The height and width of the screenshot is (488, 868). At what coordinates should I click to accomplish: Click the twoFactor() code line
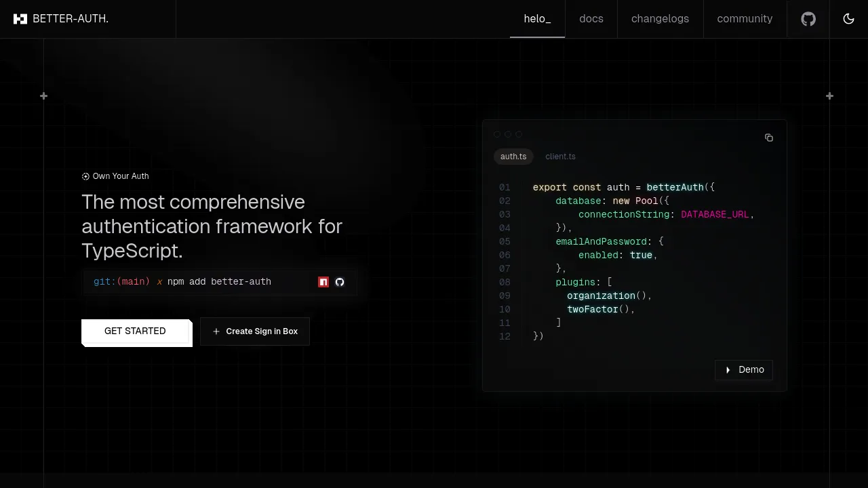click(x=601, y=309)
